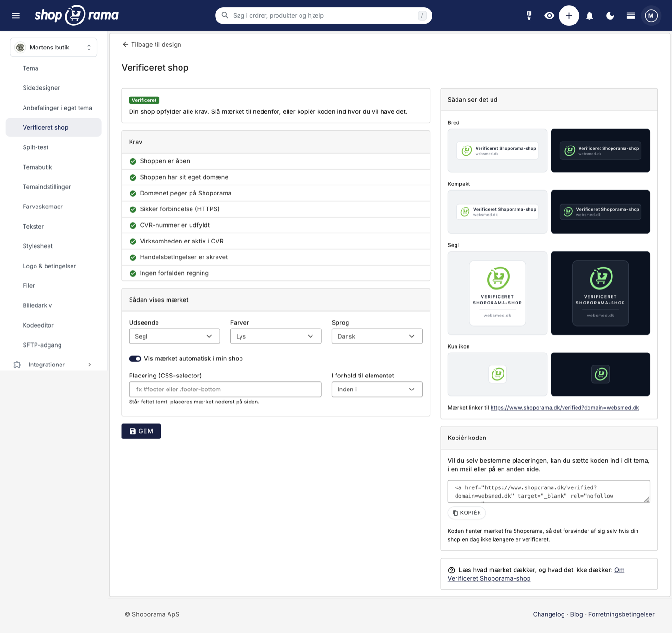Follow Tilbage til design link
Viewport: 672px width, 633px height.
152,44
